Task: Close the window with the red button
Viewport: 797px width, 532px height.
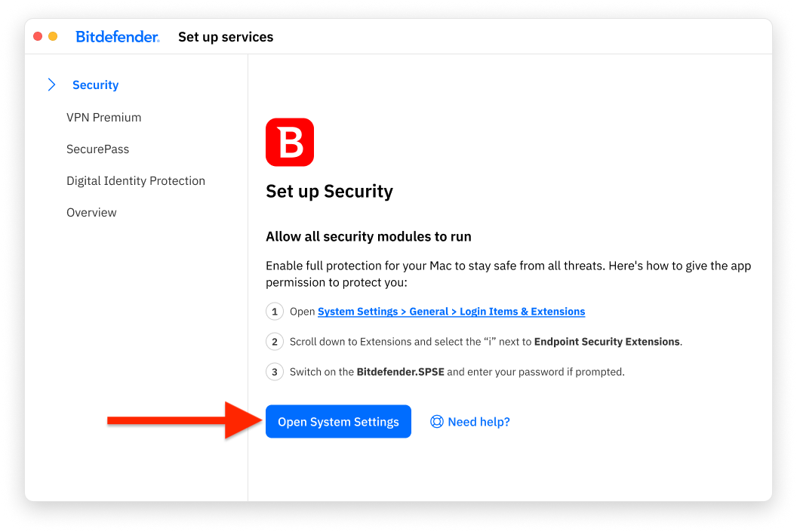Action: tap(38, 36)
